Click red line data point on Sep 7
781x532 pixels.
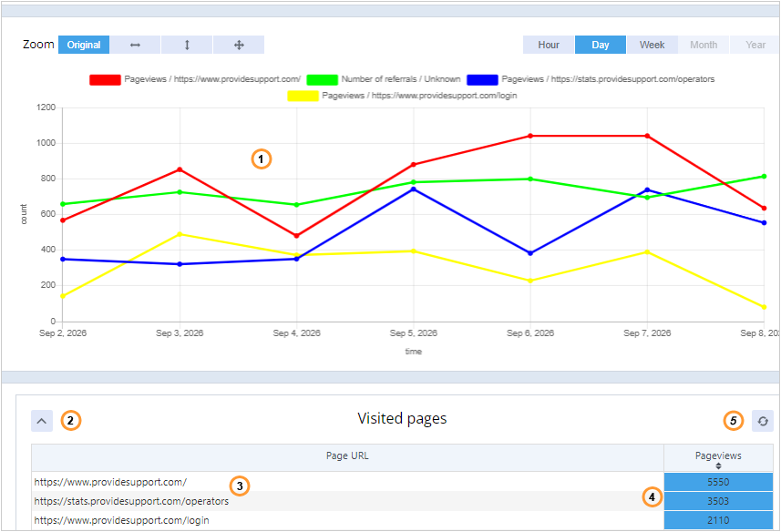648,136
